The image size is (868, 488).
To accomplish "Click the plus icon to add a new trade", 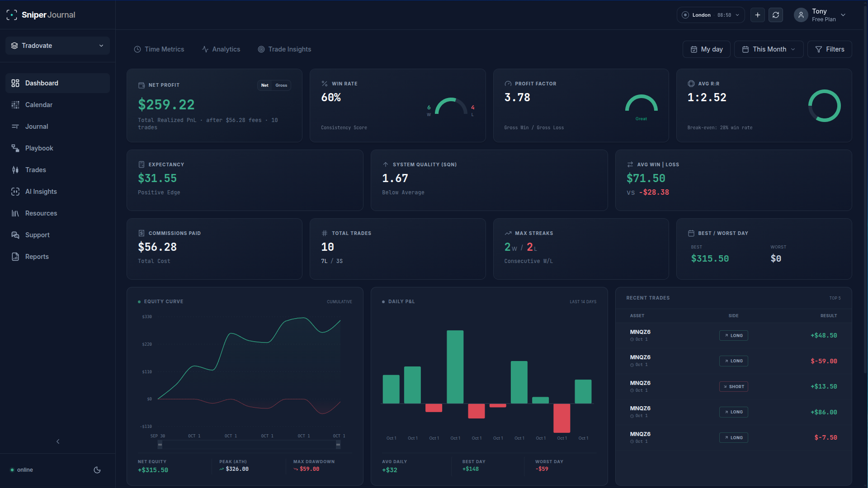I will [x=758, y=15].
